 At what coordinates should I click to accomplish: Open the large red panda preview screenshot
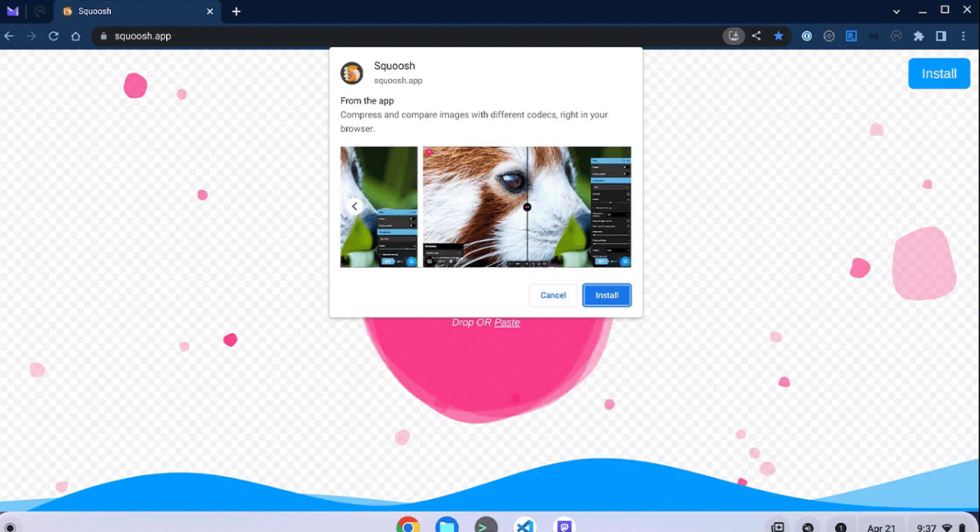click(527, 206)
